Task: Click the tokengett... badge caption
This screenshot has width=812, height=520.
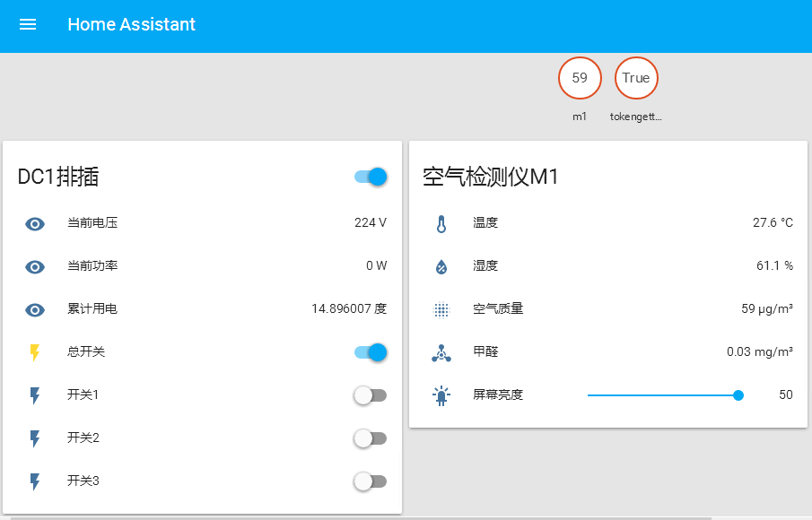Action: click(636, 117)
